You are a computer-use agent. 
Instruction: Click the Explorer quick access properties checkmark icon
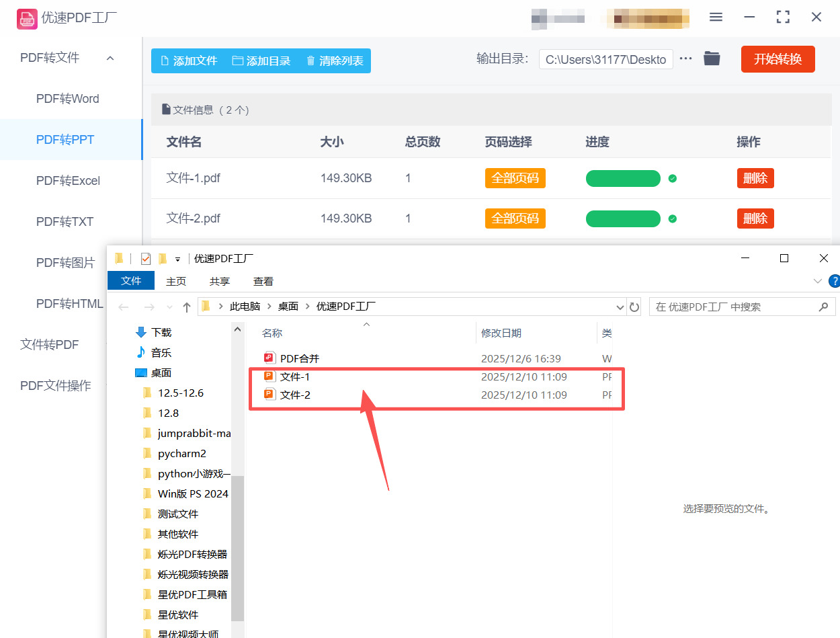tap(146, 259)
